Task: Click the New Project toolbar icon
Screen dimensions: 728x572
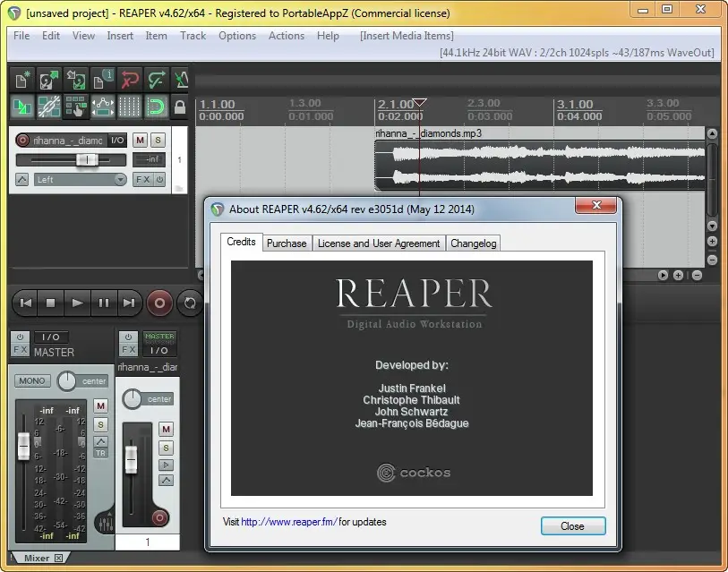Action: [21, 80]
